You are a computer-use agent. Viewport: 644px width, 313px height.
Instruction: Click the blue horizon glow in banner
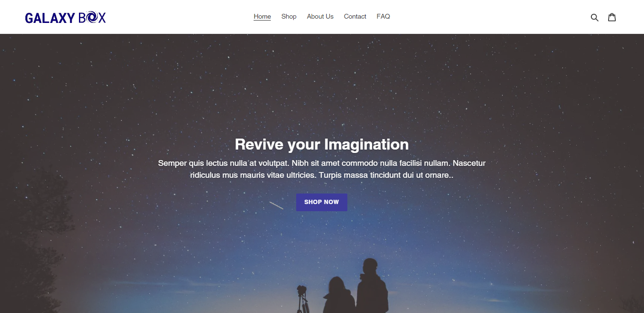(322, 268)
